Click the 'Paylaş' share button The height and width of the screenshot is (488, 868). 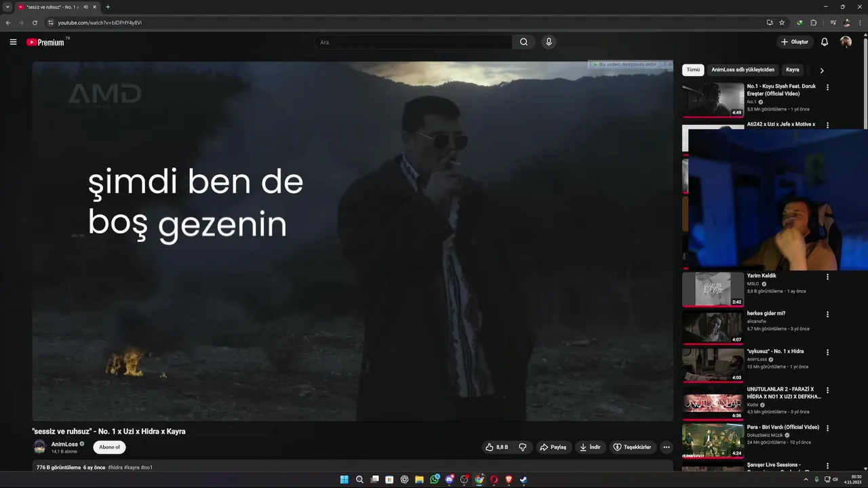tap(553, 447)
